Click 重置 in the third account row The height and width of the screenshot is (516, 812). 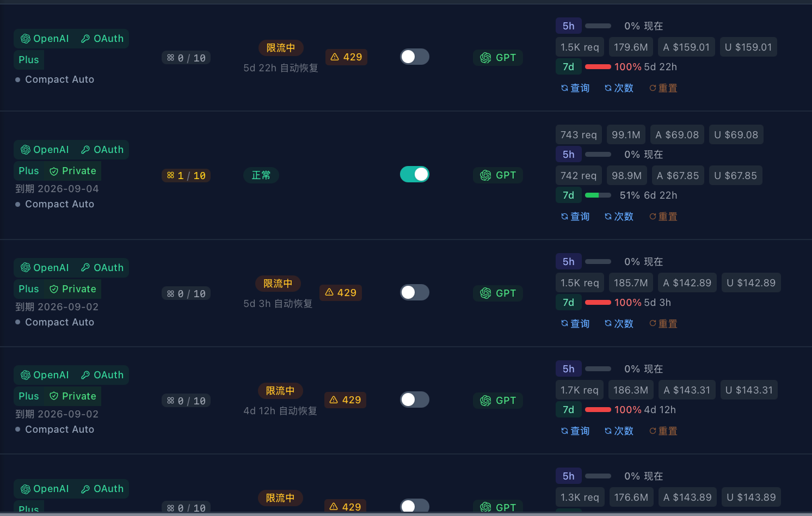(x=663, y=324)
